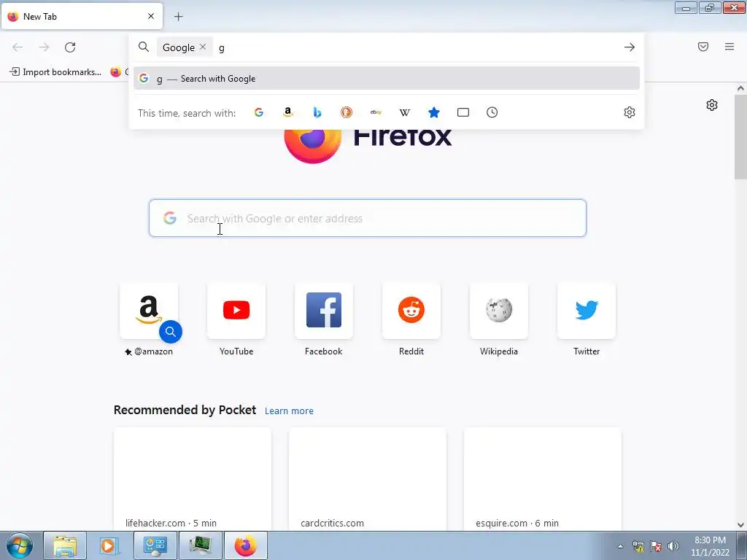Viewport: 747px width, 560px height.
Task: Open the esquire.com Pocket story card
Action: pyautogui.click(x=542, y=478)
